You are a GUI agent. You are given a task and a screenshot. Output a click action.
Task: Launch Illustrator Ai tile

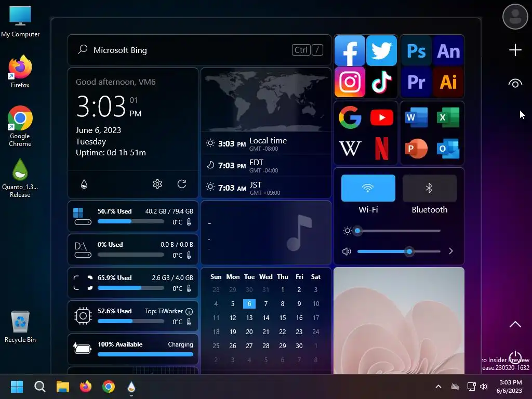[x=448, y=82]
